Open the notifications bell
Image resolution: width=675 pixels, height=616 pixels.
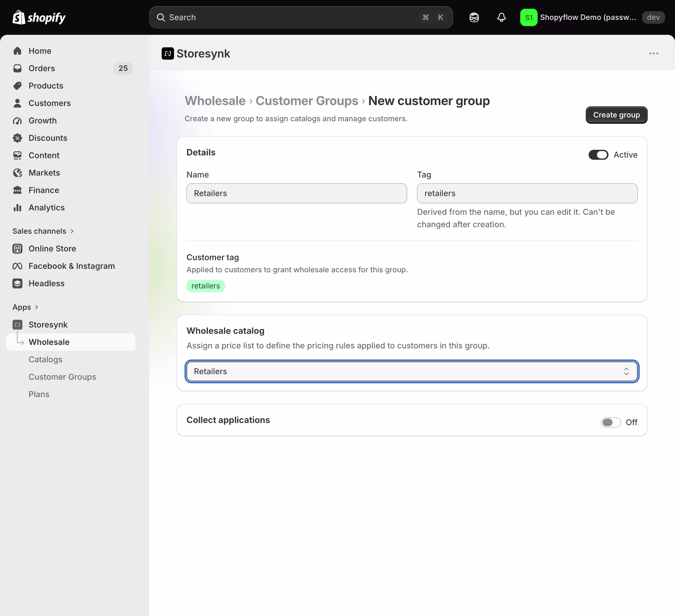[x=501, y=17]
